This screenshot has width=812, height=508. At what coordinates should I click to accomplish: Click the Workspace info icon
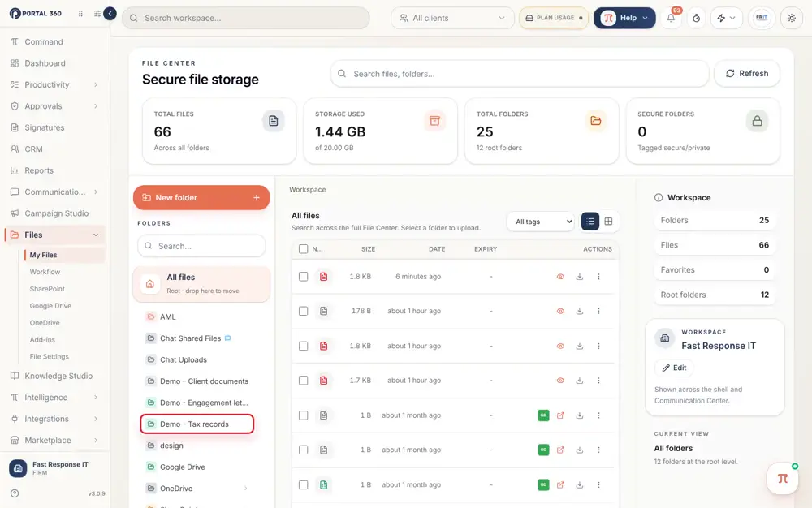point(659,198)
